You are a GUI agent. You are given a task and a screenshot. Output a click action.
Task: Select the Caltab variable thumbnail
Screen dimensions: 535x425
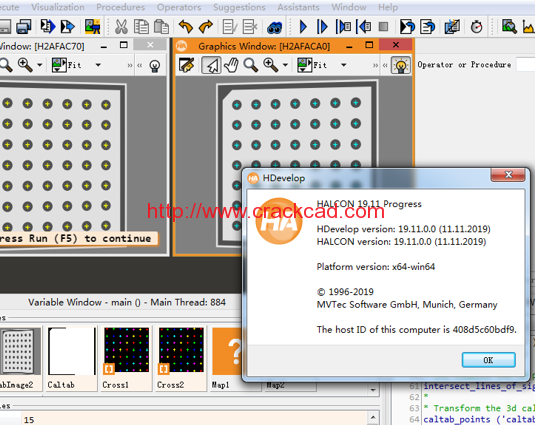[x=71, y=357]
